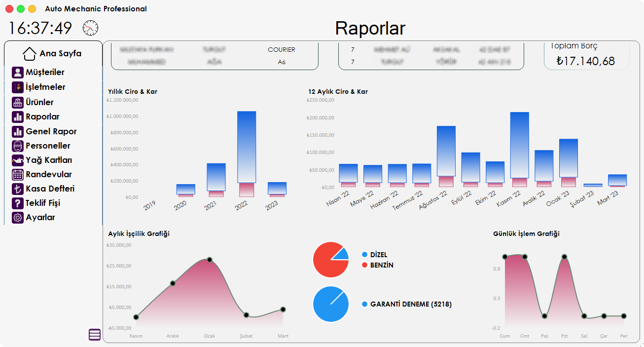Viewport: 644px width, 347px height.
Task: Select the blue Aralık '22 bar in 12 Aylık chart
Action: [x=544, y=166]
